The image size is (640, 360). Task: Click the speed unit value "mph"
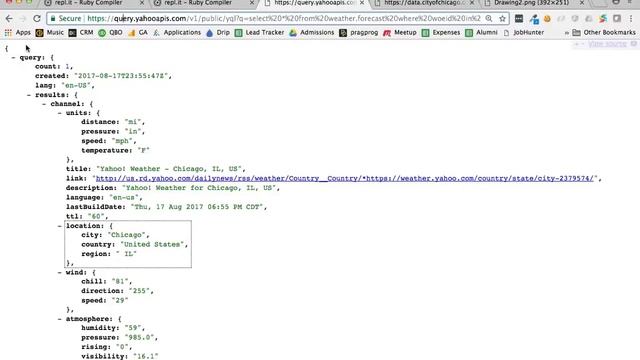(x=123, y=141)
